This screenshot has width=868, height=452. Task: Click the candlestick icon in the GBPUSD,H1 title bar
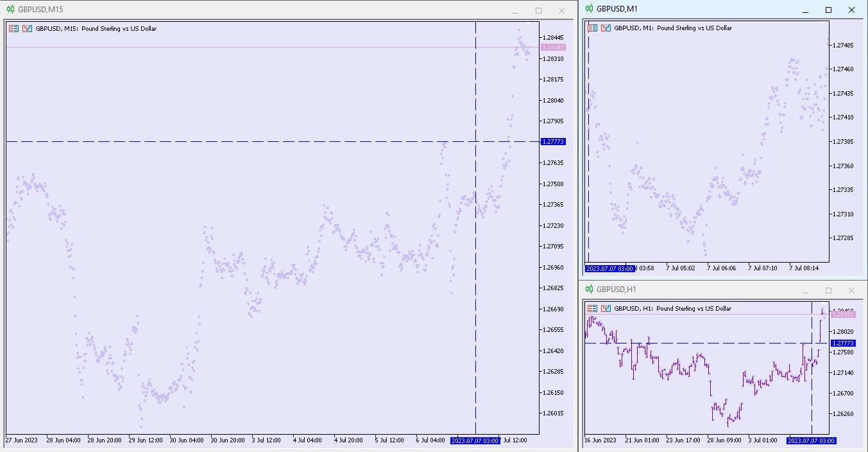589,290
